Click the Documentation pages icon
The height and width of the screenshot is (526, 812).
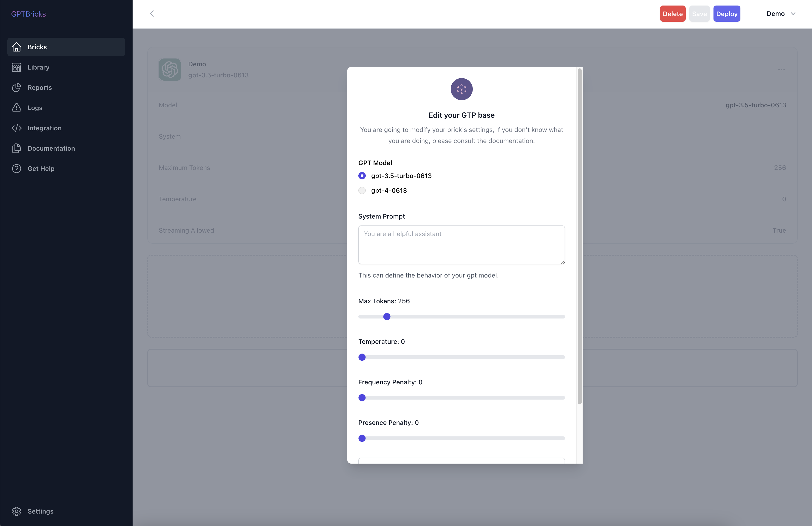tap(16, 148)
